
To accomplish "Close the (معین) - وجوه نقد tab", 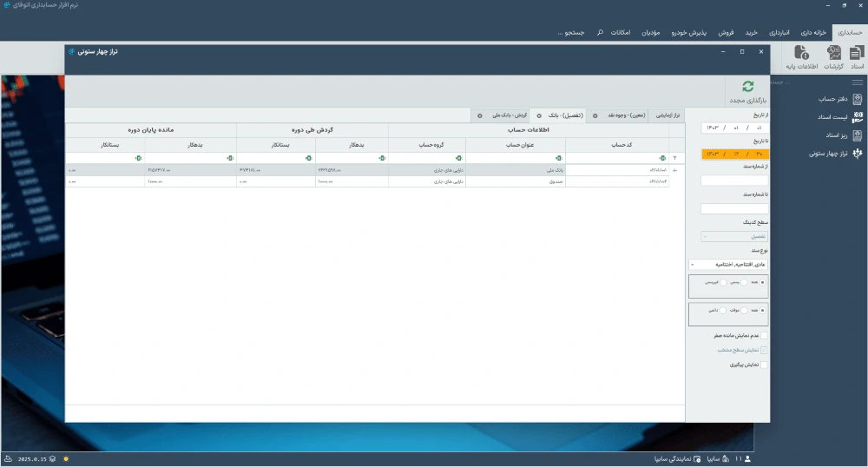I will pos(595,115).
